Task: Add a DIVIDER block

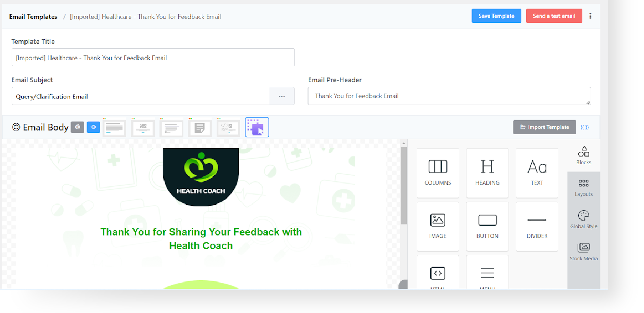Action: click(537, 226)
